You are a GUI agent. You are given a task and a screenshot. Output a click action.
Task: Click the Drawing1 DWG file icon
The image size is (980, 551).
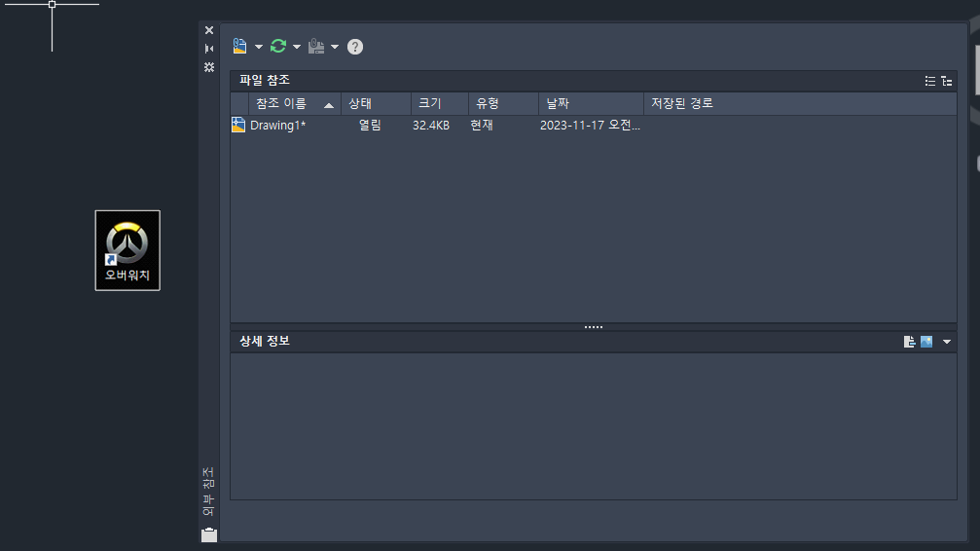tap(238, 125)
